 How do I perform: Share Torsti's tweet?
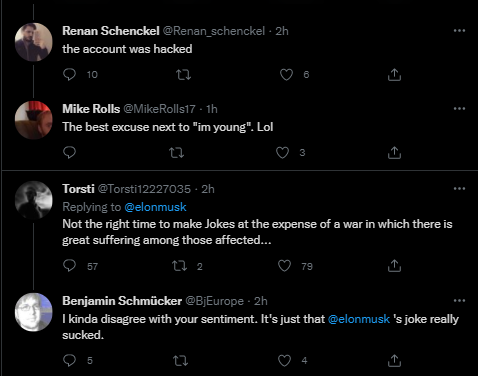[x=394, y=266]
